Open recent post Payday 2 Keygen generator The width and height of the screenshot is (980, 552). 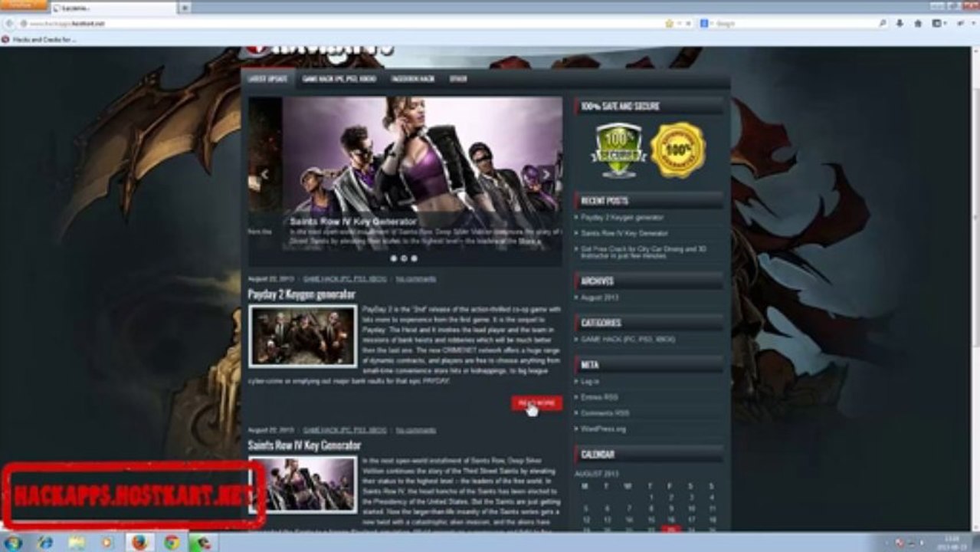coord(622,218)
